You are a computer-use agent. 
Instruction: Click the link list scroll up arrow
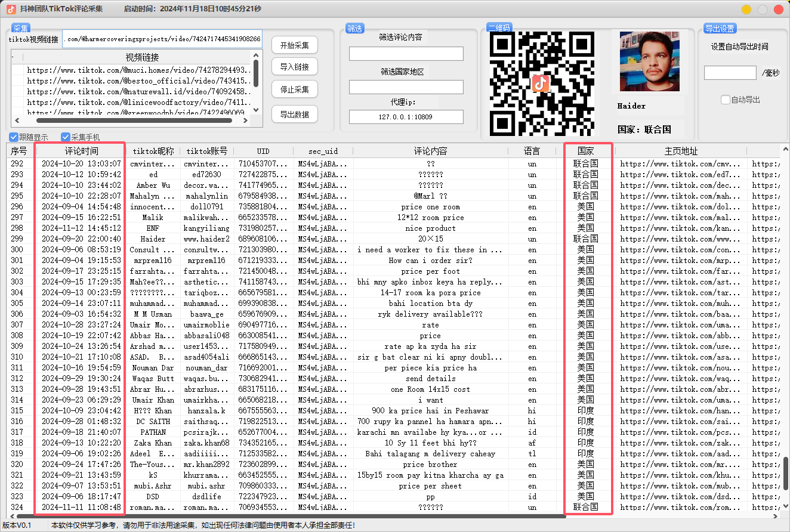(257, 54)
